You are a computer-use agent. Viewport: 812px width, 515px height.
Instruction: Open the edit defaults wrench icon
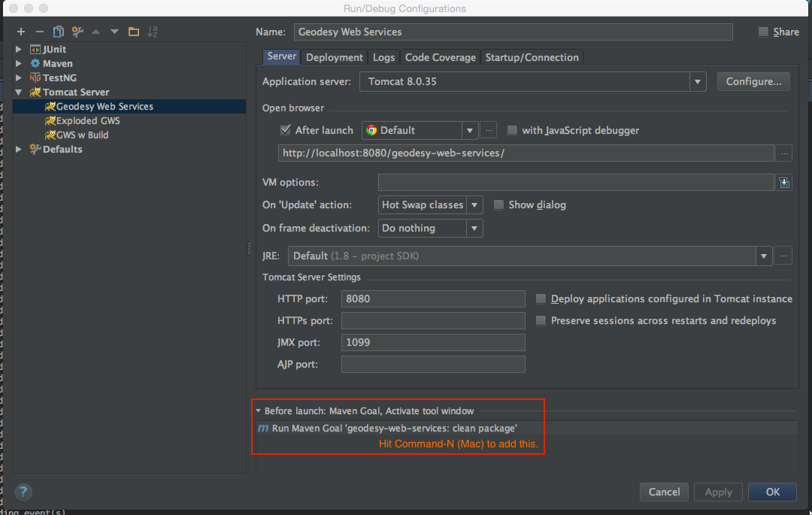pyautogui.click(x=77, y=32)
